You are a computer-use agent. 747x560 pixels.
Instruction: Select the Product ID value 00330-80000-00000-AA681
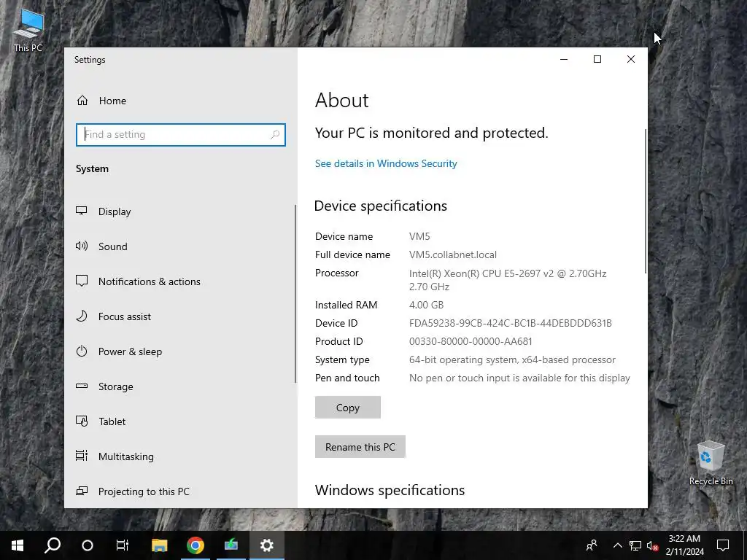(471, 341)
